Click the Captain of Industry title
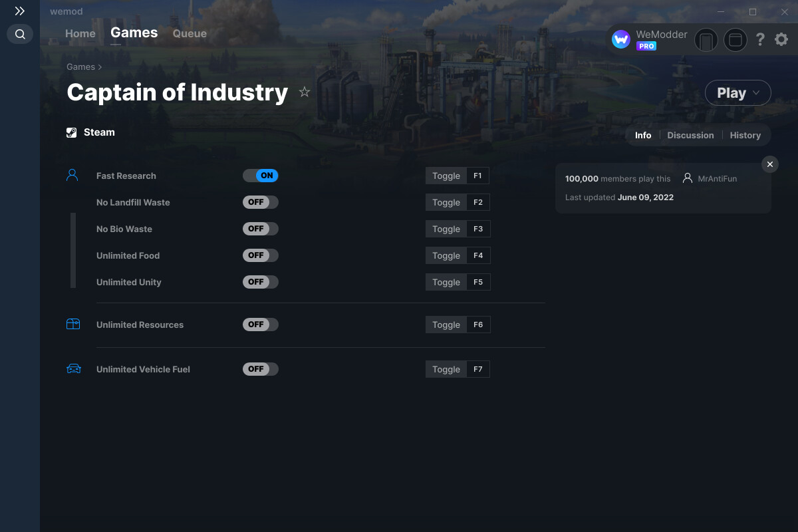 178,92
